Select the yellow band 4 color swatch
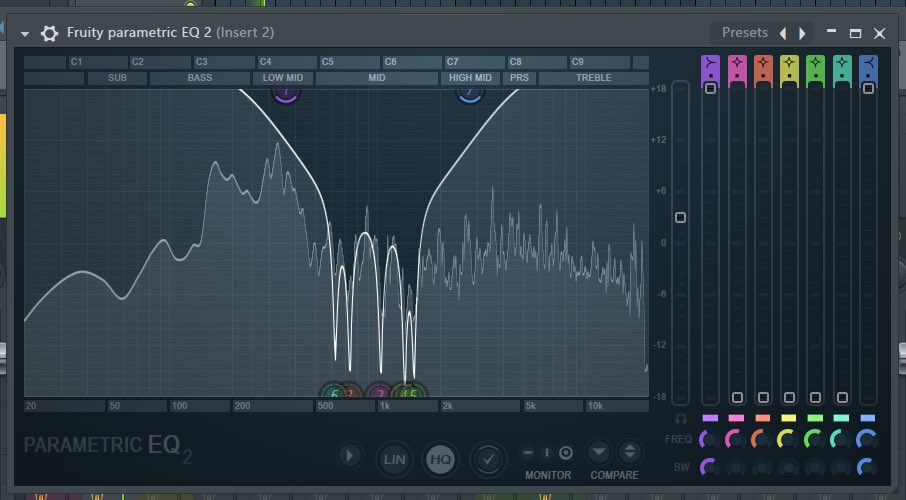The width and height of the screenshot is (906, 500). tap(789, 418)
